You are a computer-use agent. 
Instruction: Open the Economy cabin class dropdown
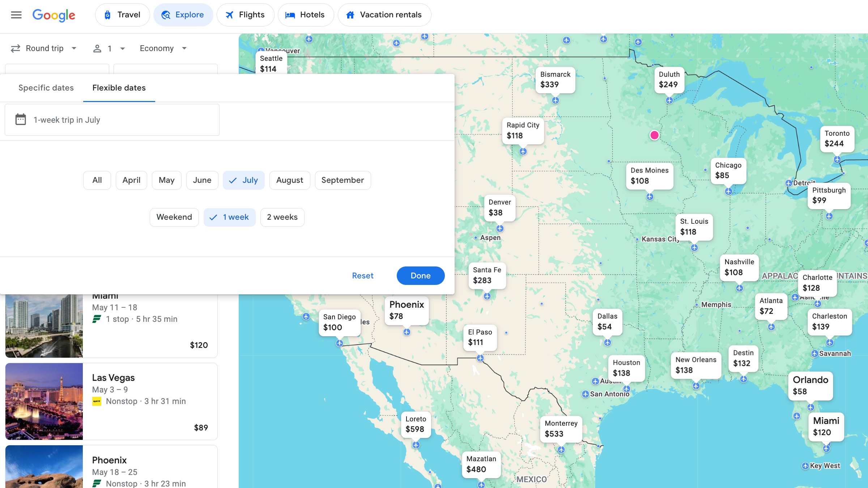click(162, 48)
